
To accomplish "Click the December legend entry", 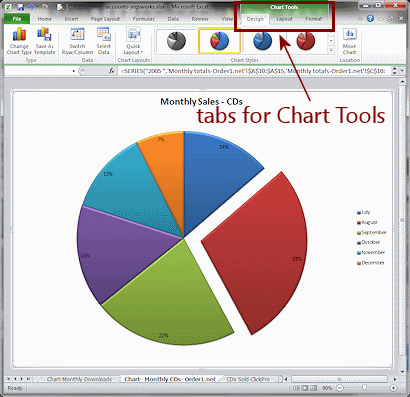I will [370, 263].
